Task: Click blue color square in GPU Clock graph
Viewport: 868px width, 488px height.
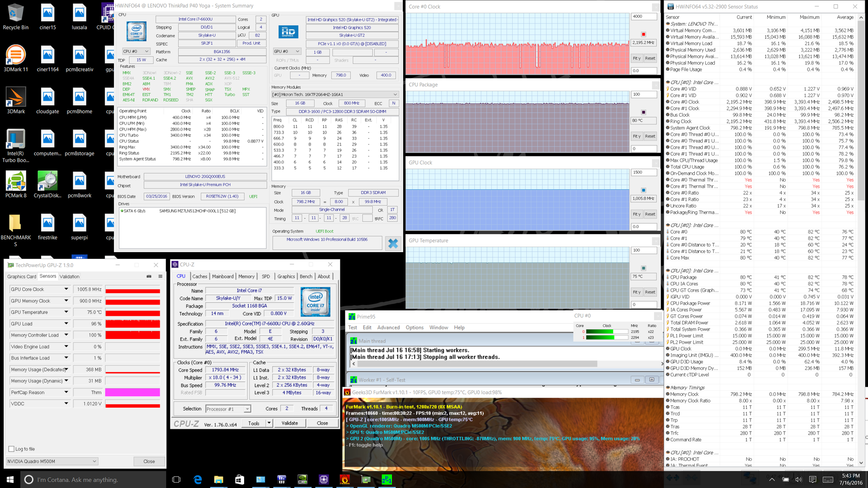Action: tap(643, 190)
